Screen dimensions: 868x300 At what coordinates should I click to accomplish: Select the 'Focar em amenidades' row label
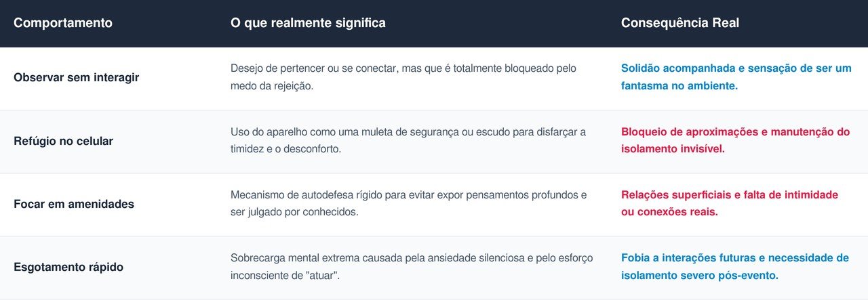tap(74, 204)
